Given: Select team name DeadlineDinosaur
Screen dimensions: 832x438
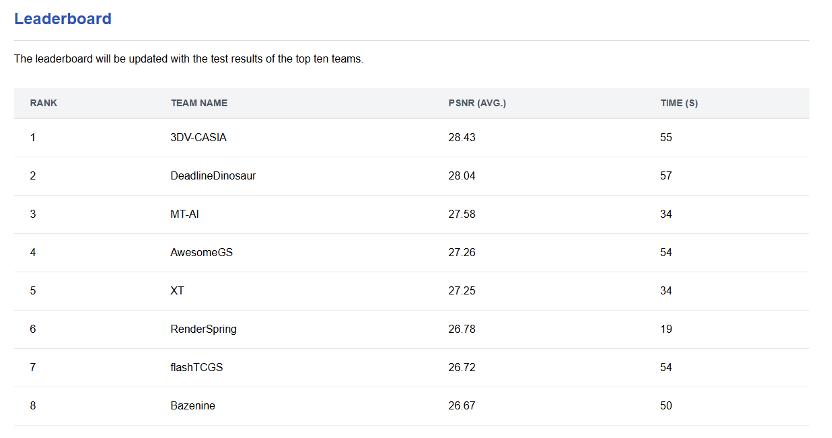Looking at the screenshot, I should click(x=213, y=176).
